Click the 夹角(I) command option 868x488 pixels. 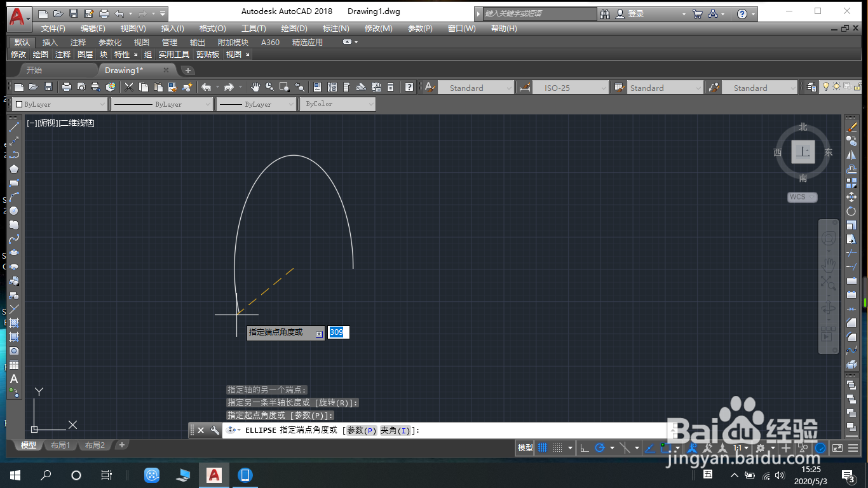(396, 430)
